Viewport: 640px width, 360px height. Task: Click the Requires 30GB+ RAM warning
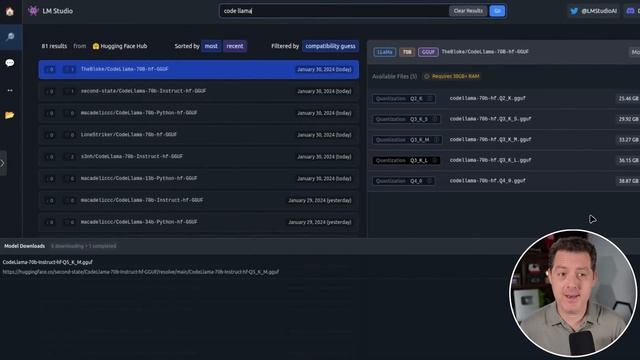click(x=451, y=76)
